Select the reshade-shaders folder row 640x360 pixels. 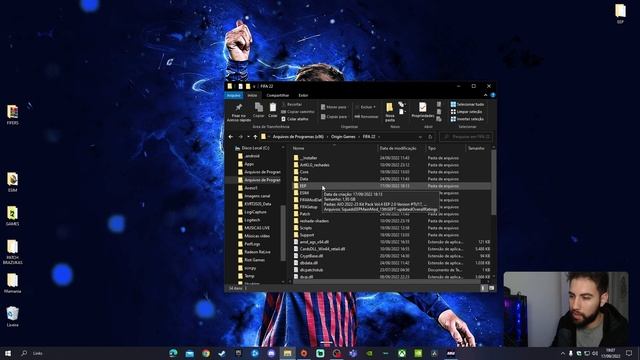(391, 221)
